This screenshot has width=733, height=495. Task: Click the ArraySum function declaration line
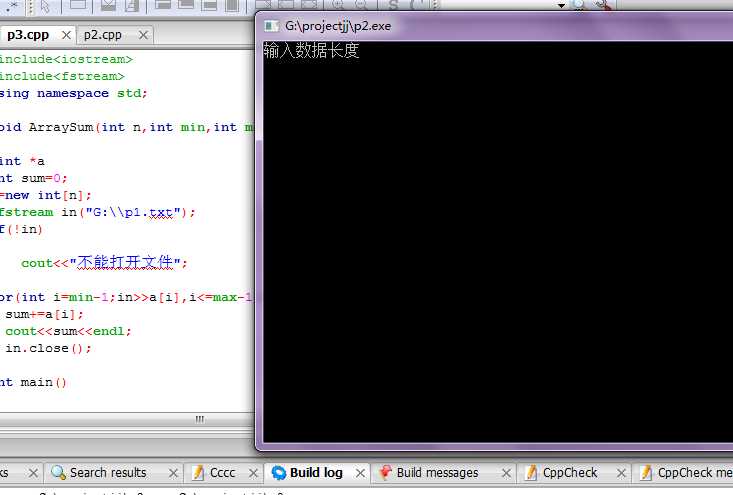pos(126,127)
